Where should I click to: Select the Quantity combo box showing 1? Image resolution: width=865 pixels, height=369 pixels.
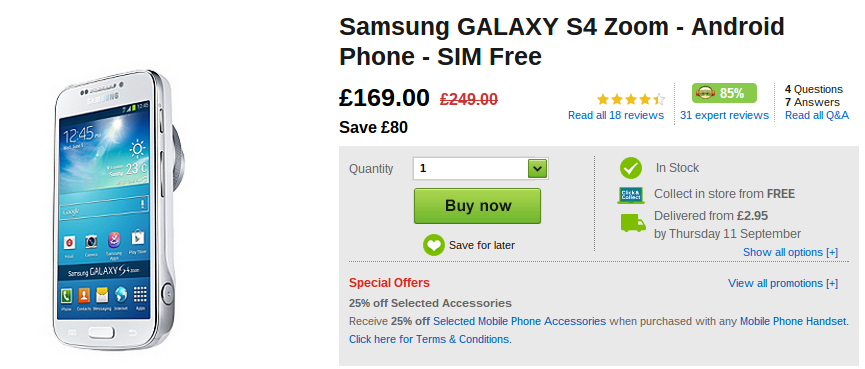(480, 168)
